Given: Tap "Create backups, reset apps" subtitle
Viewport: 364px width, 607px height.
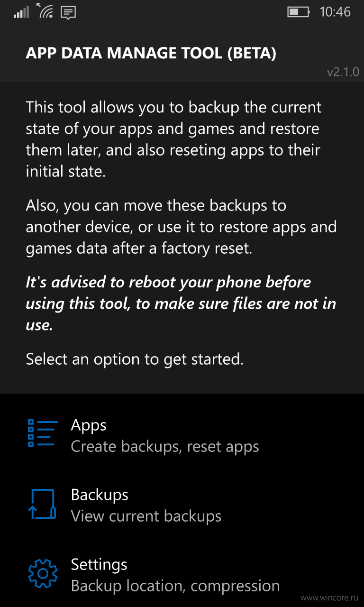Looking at the screenshot, I should click(x=165, y=447).
